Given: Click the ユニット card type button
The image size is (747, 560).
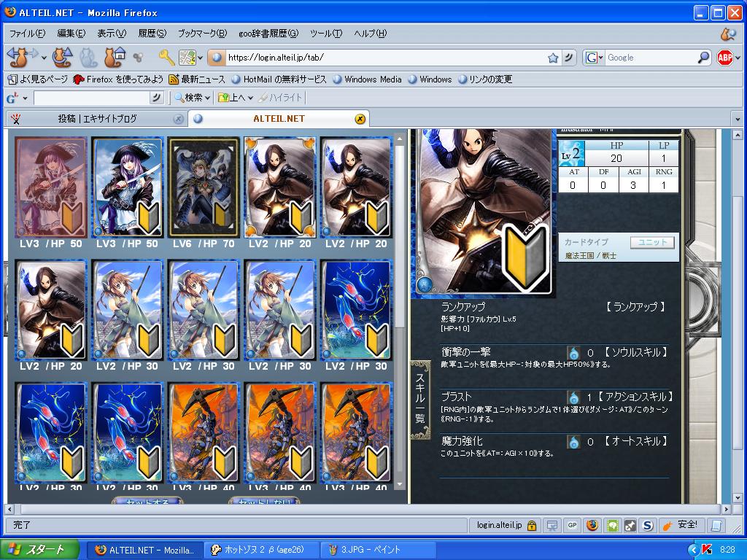Looking at the screenshot, I should pyautogui.click(x=652, y=242).
